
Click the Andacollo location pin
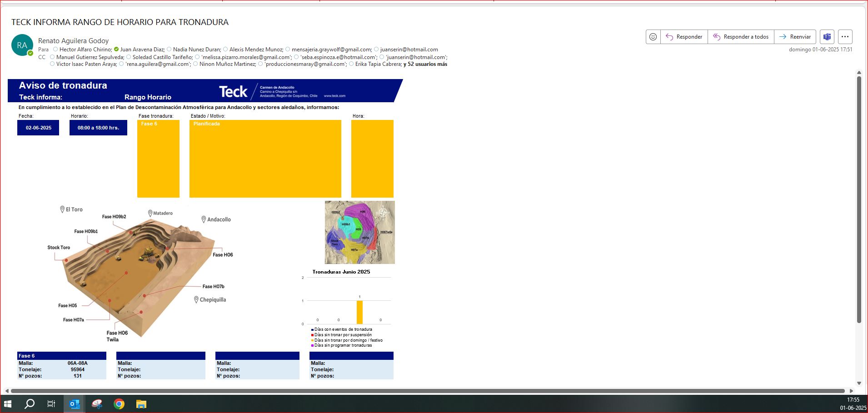click(x=204, y=219)
